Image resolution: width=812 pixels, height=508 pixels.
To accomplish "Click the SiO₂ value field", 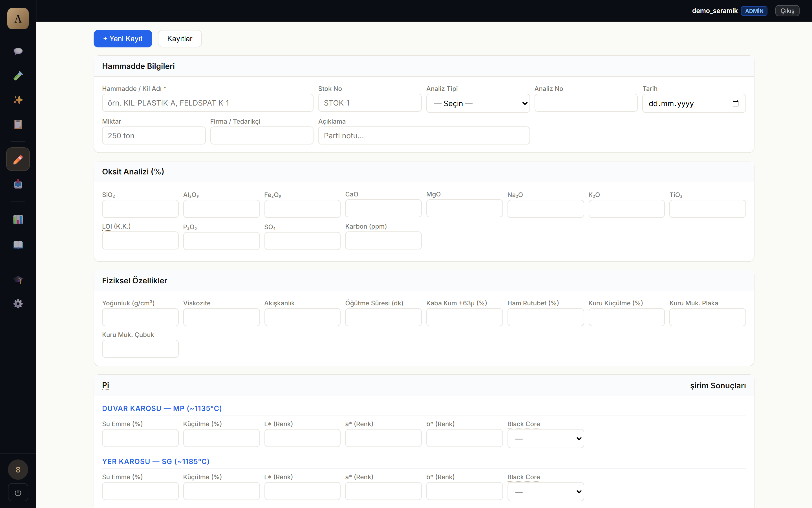I will (x=140, y=209).
